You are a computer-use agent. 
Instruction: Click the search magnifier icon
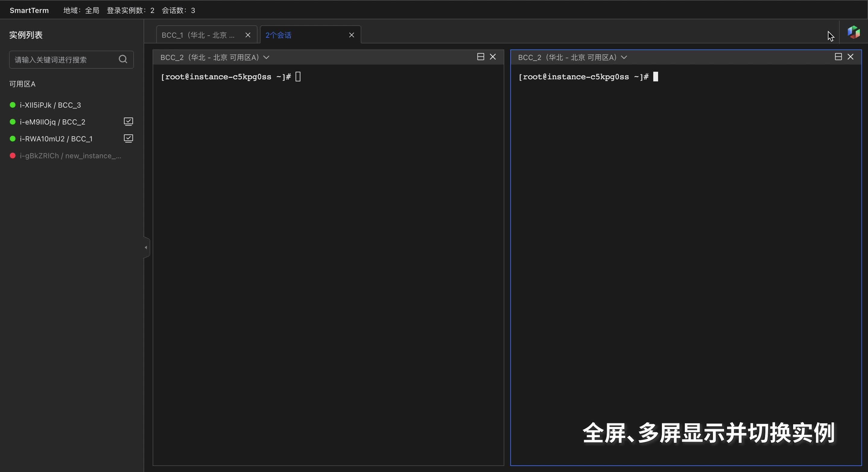point(123,59)
